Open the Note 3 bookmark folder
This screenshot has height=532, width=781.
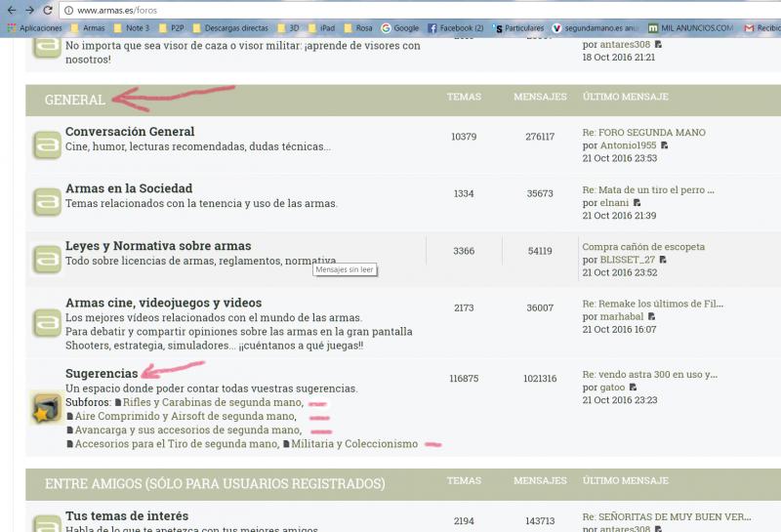132,28
